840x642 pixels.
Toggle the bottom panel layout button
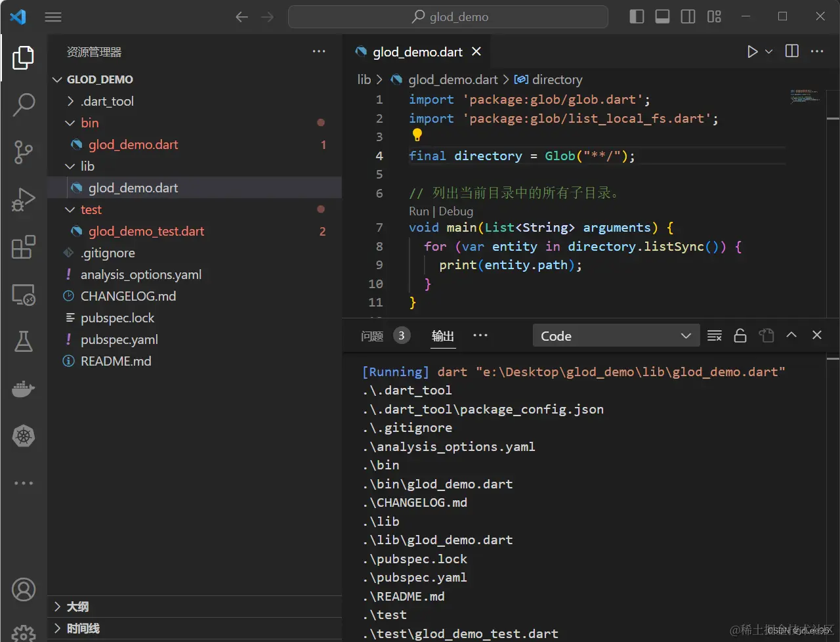[662, 16]
